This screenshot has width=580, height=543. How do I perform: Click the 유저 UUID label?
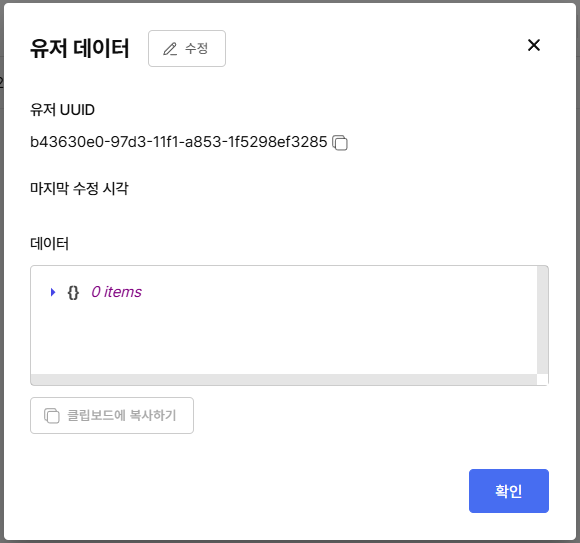click(63, 110)
